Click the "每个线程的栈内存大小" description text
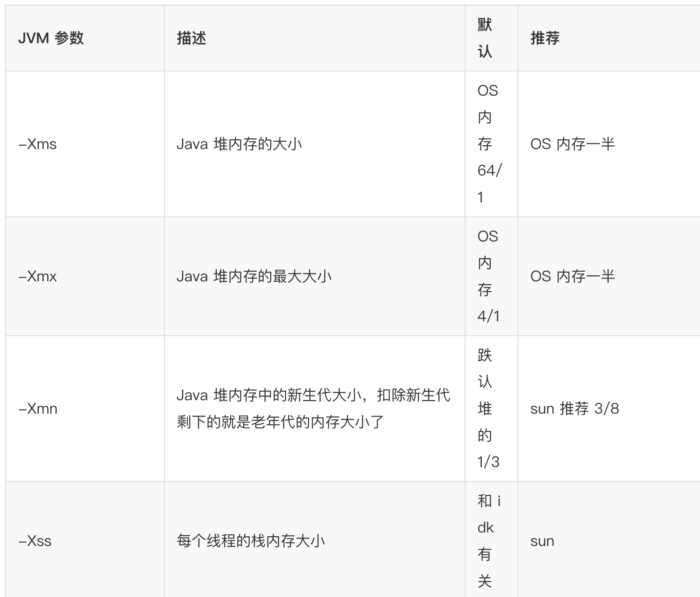The image size is (700, 597). tap(251, 541)
